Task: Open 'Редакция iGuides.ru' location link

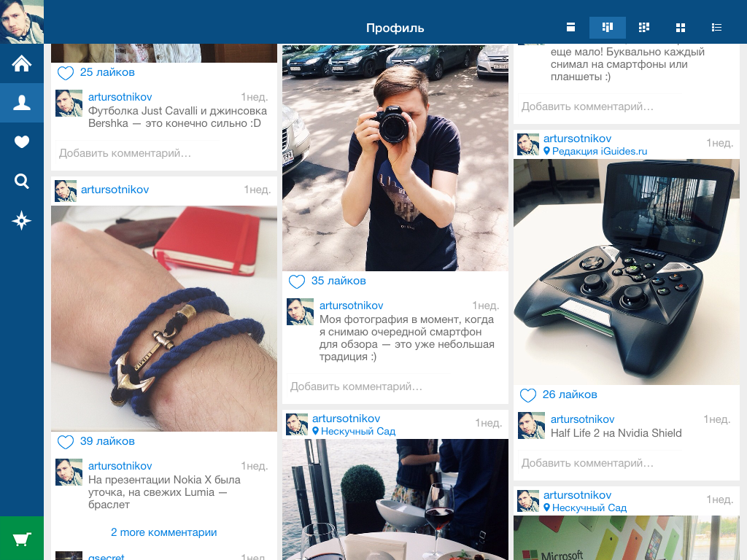Action: (x=595, y=152)
